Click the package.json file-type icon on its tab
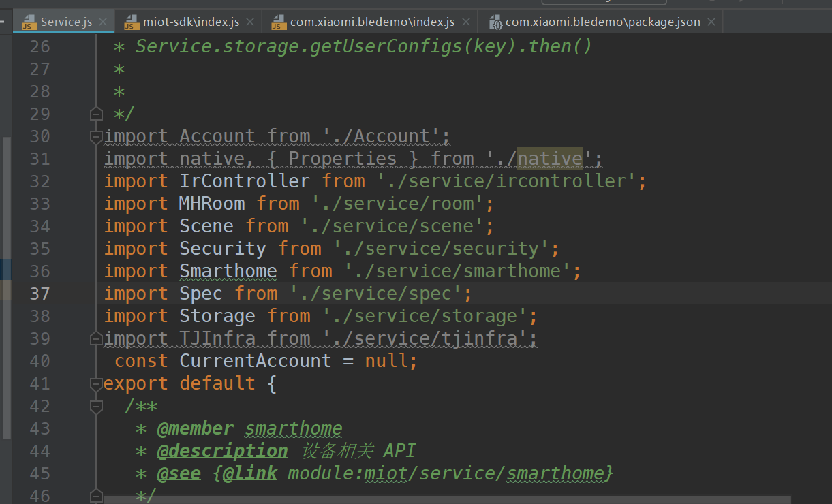Viewport: 832px width, 504px height. [x=495, y=21]
